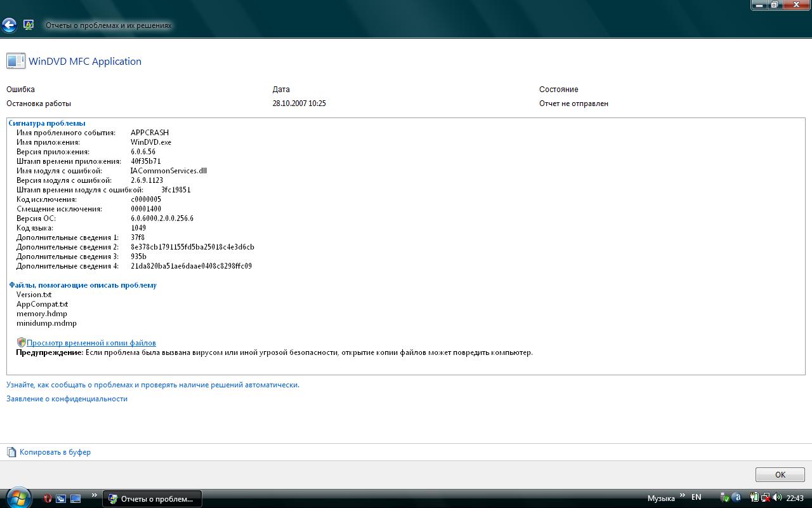The image size is (812, 508).
Task: Click the Ошибка column header
Action: point(20,90)
